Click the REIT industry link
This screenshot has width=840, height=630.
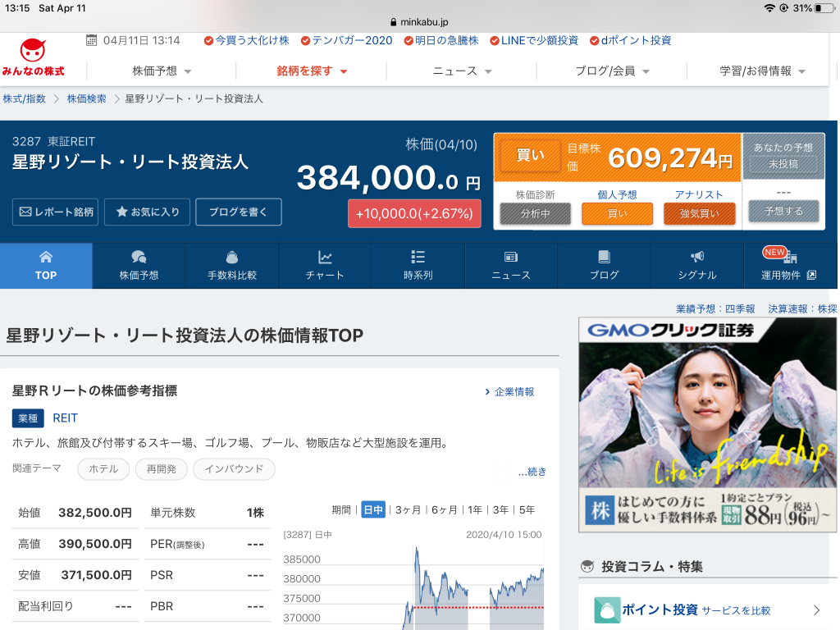point(66,418)
